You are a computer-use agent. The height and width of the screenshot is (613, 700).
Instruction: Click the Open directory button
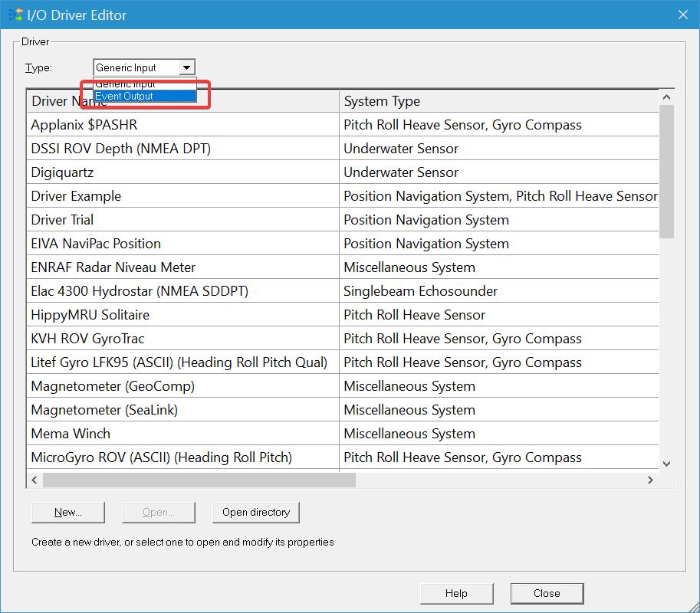coord(255,512)
